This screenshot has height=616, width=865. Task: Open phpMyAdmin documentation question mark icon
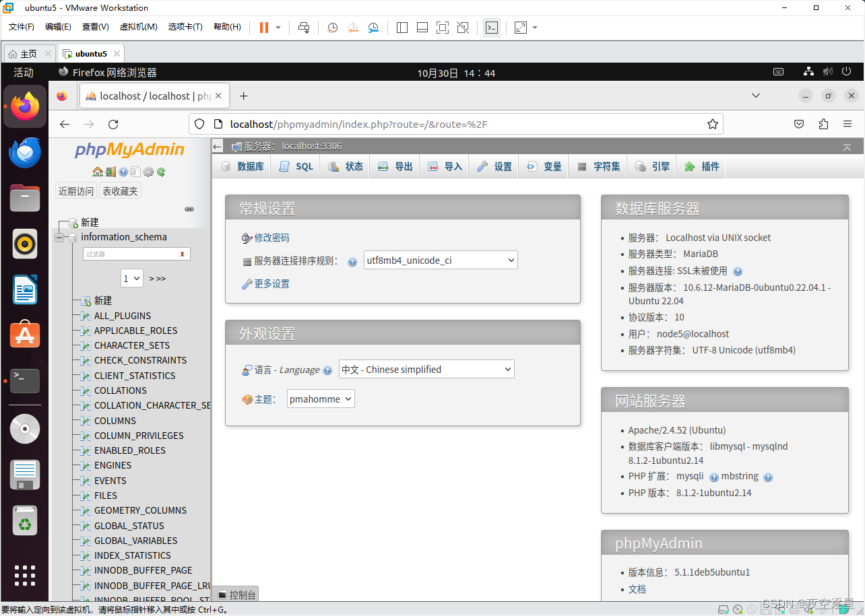point(123,172)
